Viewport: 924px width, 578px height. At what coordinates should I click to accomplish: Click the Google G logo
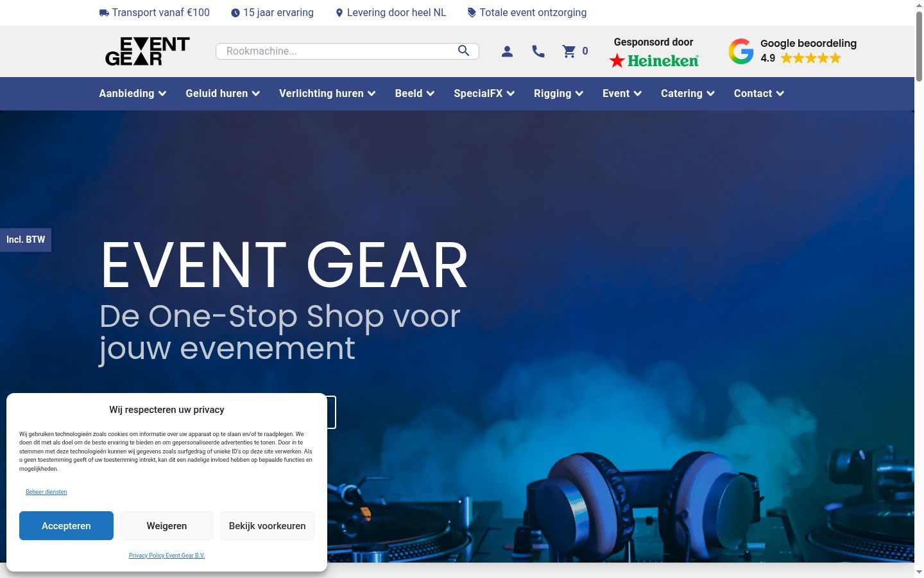[741, 51]
